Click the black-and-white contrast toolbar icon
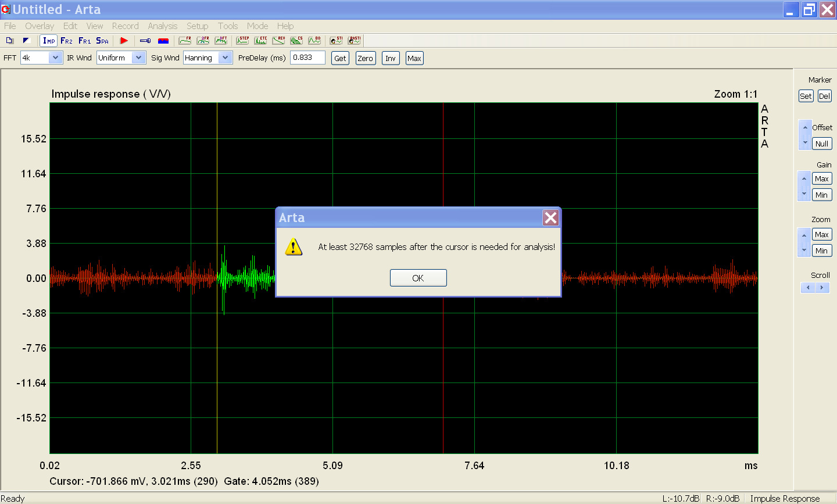The width and height of the screenshot is (837, 504). [26, 41]
